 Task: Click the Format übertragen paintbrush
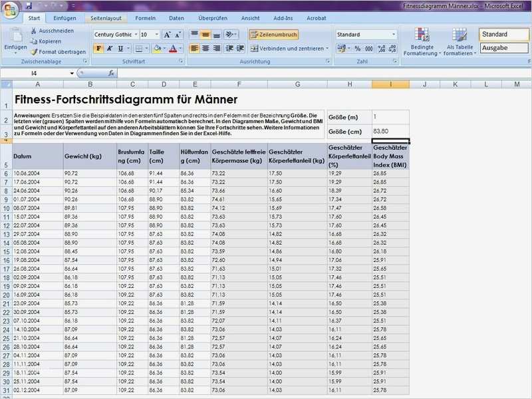[x=35, y=52]
